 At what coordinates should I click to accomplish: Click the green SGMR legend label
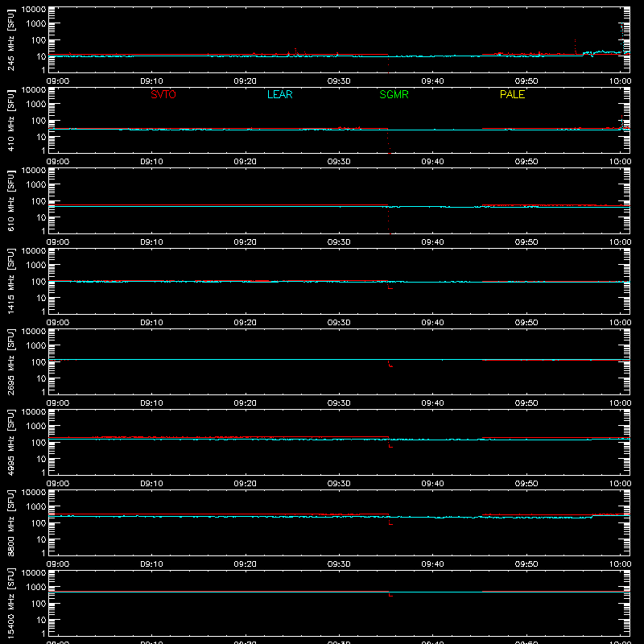(x=394, y=94)
